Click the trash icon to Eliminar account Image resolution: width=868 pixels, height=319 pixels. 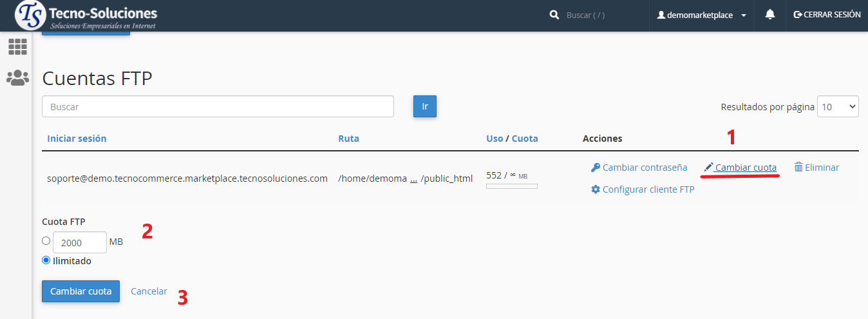point(798,168)
